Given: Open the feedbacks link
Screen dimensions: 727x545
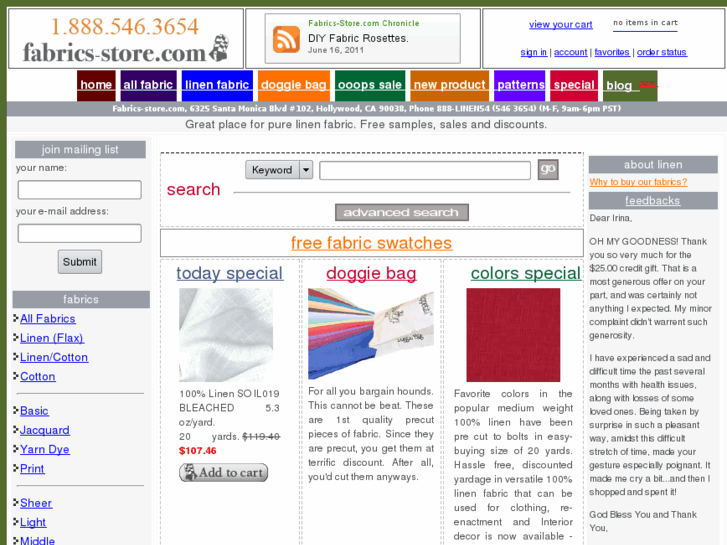Looking at the screenshot, I should click(653, 201).
